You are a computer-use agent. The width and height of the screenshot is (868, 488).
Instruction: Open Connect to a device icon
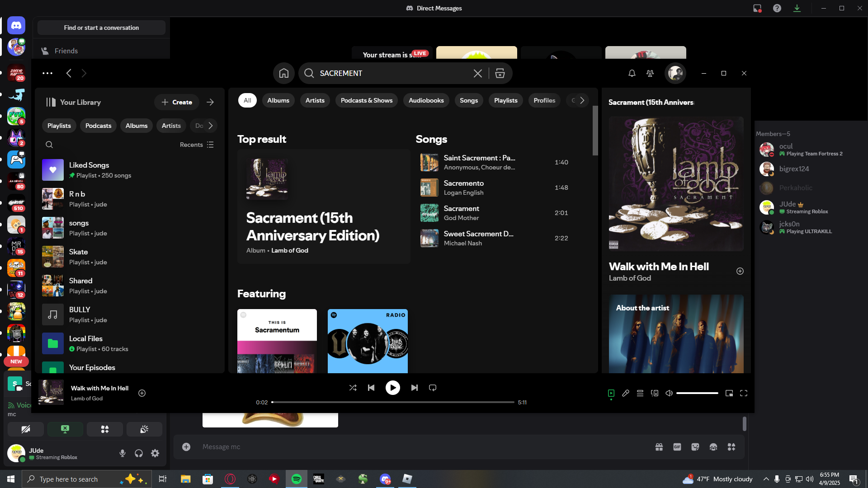tap(655, 393)
